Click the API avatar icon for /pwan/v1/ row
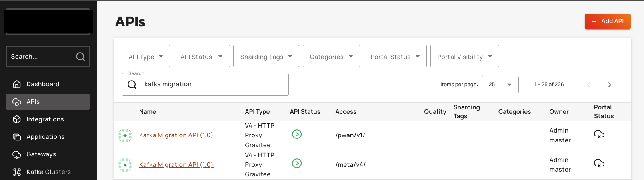This screenshot has width=644, height=180. 125,135
